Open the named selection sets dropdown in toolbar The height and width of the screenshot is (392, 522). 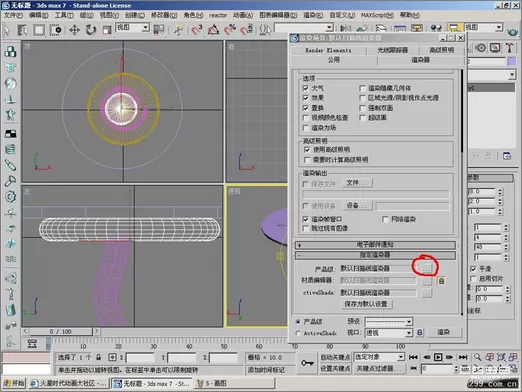(x=304, y=28)
